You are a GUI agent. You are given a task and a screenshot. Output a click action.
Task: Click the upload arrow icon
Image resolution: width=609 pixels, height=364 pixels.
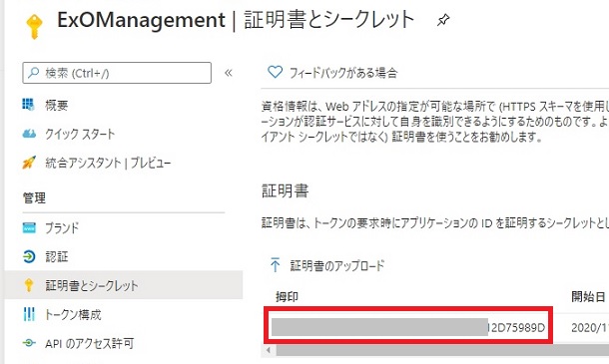(x=275, y=265)
